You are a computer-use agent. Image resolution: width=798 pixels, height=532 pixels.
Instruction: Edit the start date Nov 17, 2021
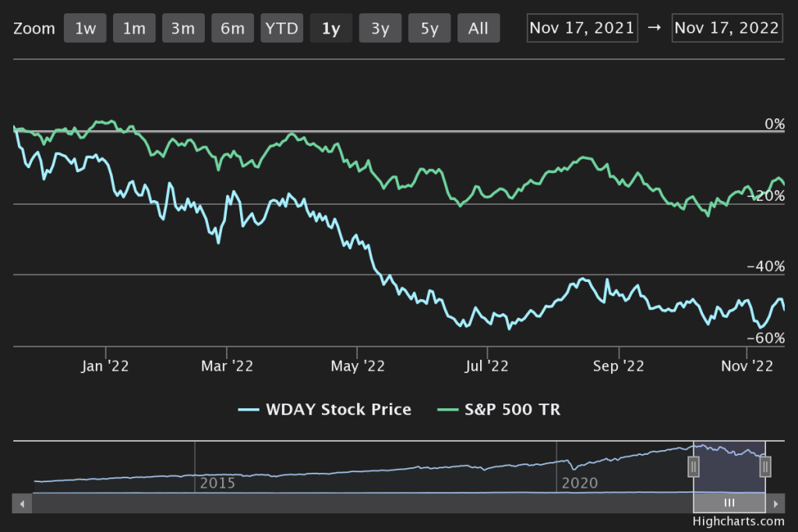(x=582, y=28)
